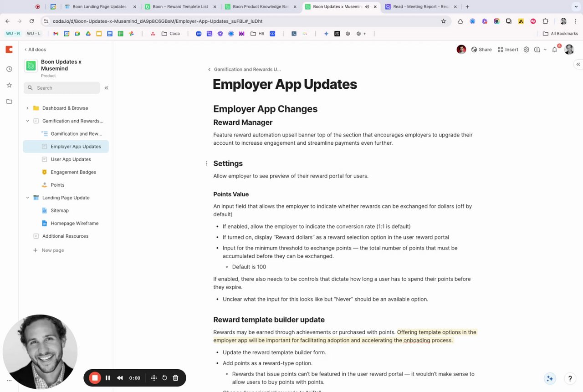Switch to Read – Meeting Report tab
This screenshot has height=392, width=583.
(422, 7)
